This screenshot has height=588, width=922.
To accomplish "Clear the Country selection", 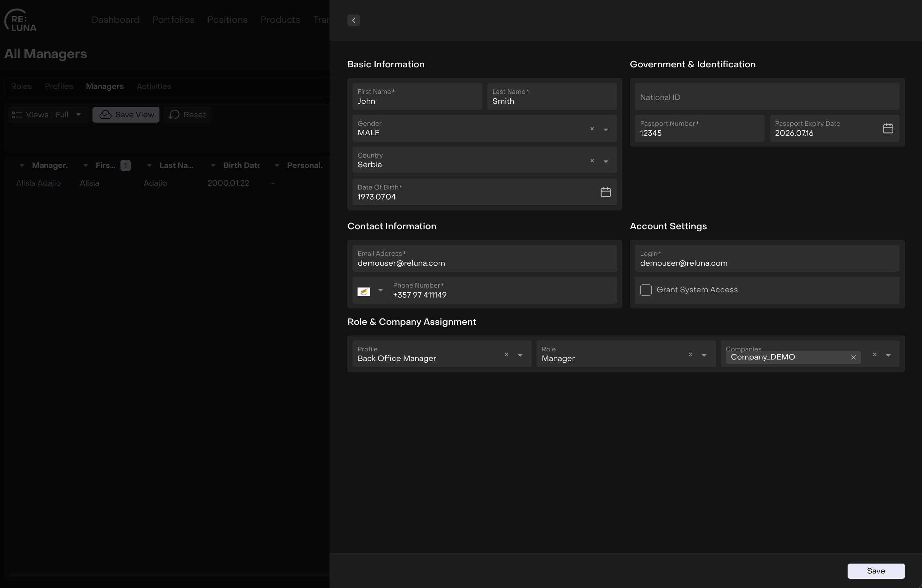I will 592,161.
